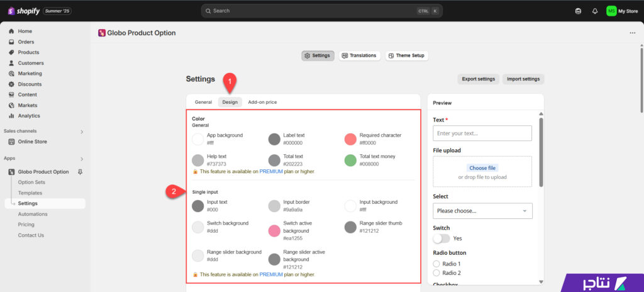Click the Theme Setup icon

click(x=391, y=55)
